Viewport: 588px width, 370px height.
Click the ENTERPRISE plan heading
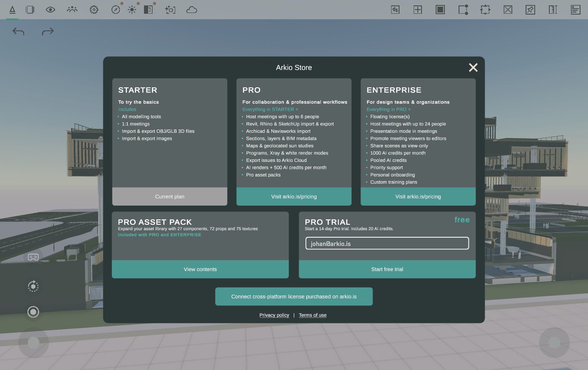[x=394, y=90]
